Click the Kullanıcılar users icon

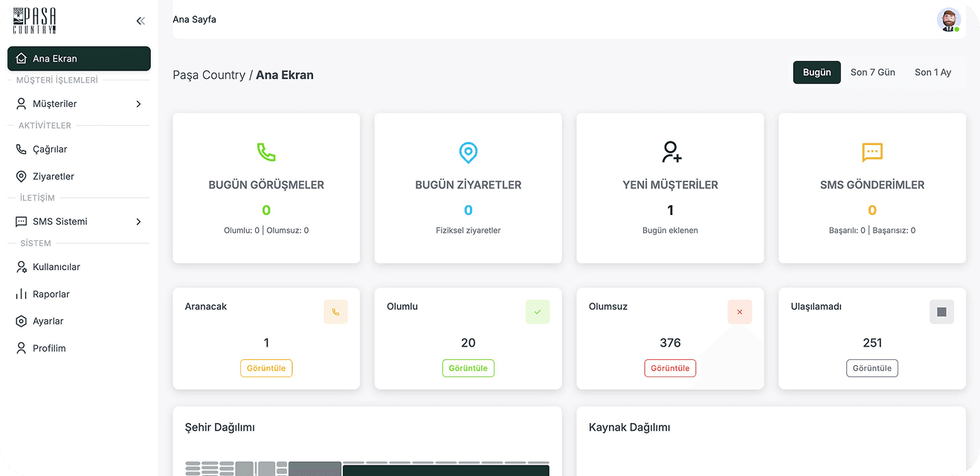click(22, 266)
